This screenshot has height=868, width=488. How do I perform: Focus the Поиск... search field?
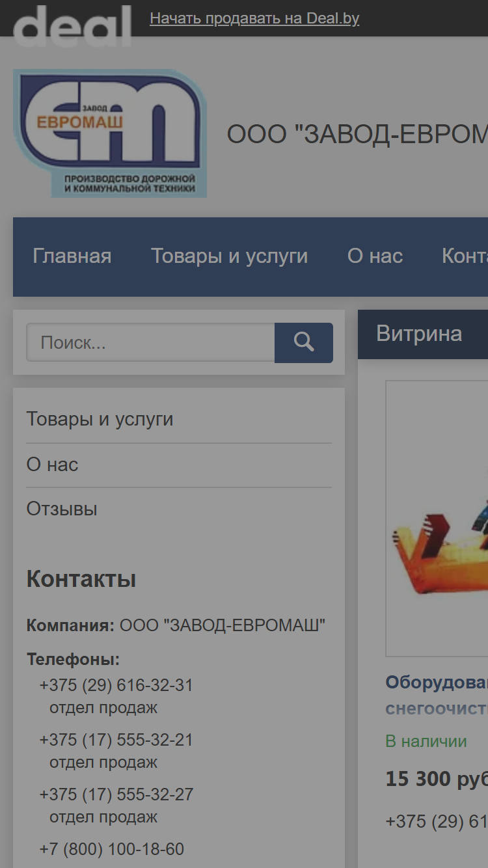[x=150, y=342]
